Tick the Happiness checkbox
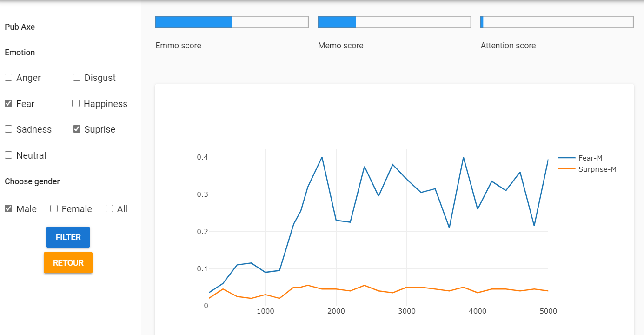The width and height of the screenshot is (644, 335). point(76,104)
